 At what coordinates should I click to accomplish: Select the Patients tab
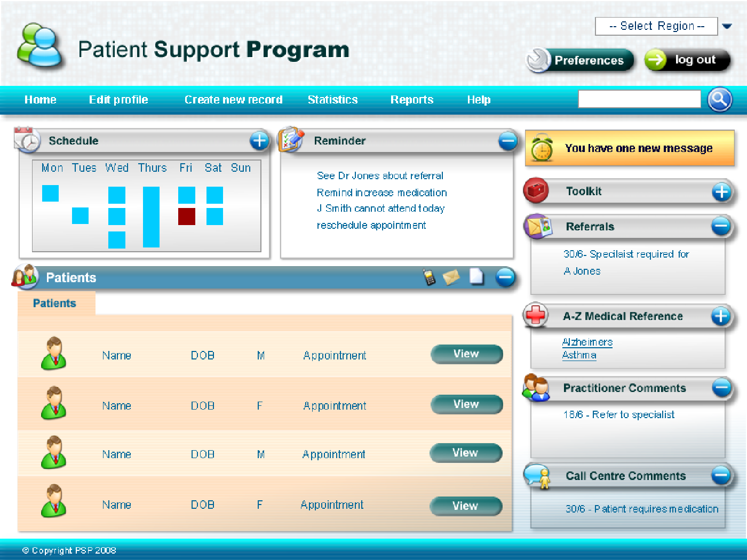click(56, 303)
